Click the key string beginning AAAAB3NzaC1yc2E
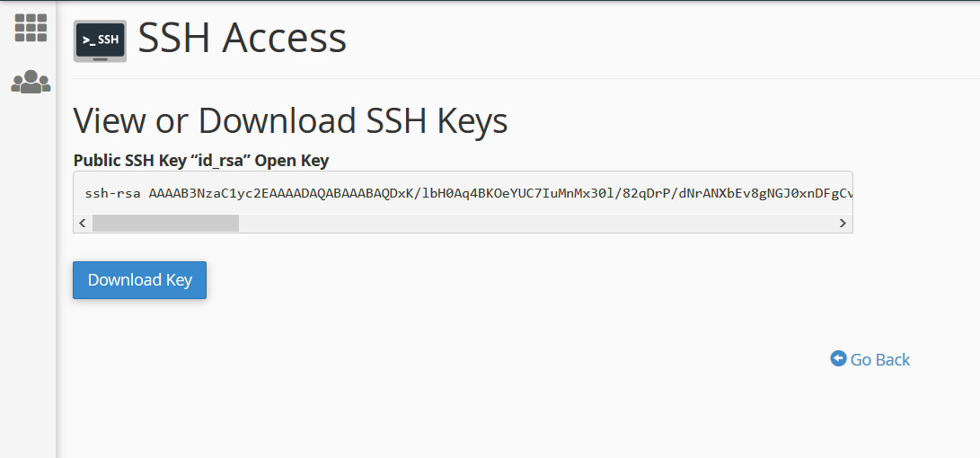This screenshot has width=980, height=458. [x=500, y=193]
